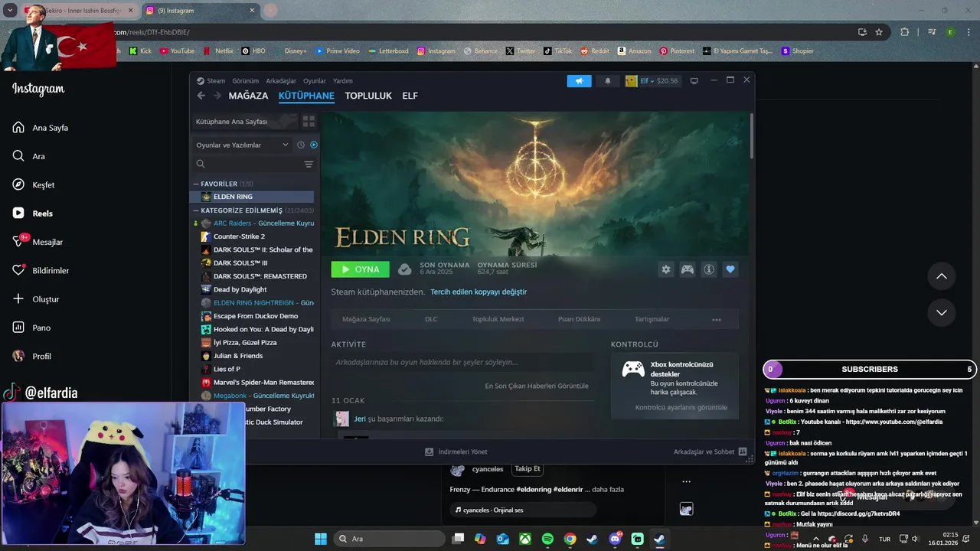Open more options ellipsis in game links bar

tap(717, 319)
